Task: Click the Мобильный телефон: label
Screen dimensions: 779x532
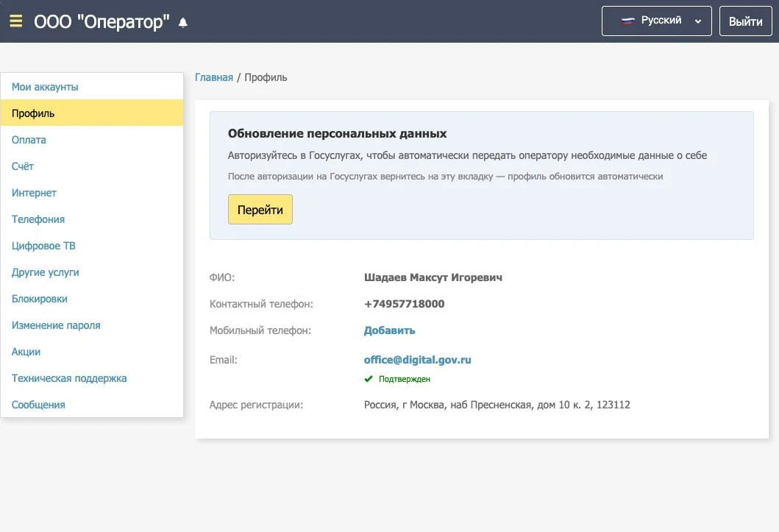Action: tap(260, 330)
